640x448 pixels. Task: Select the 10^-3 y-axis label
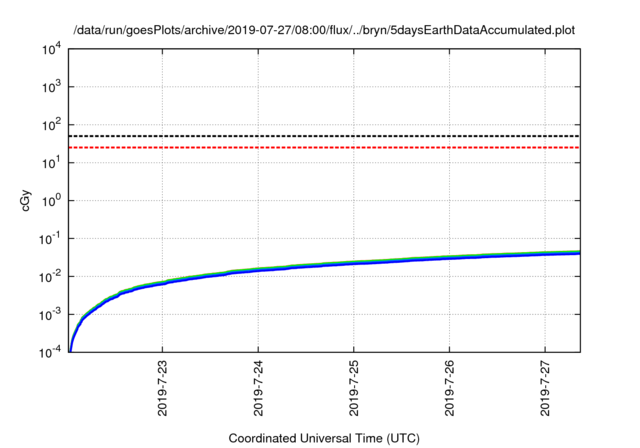(49, 315)
